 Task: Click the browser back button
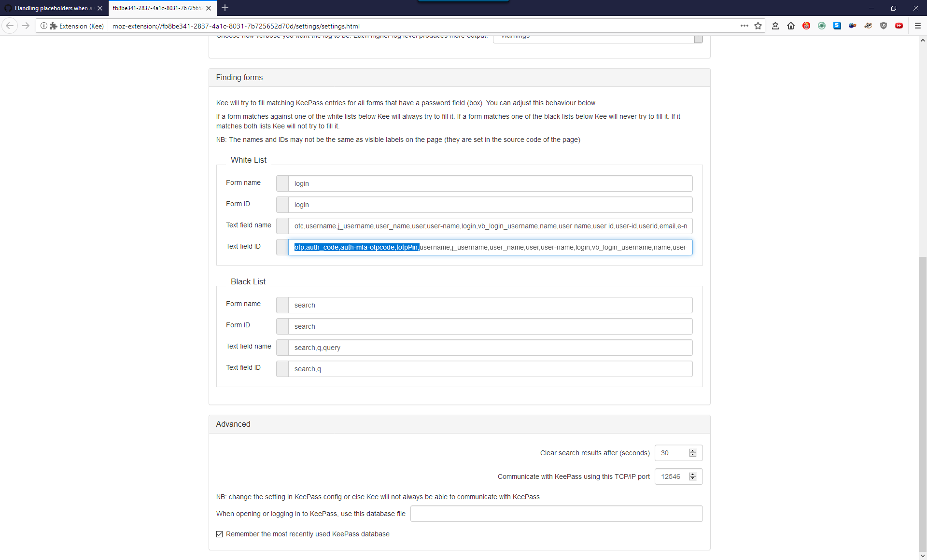(x=10, y=26)
